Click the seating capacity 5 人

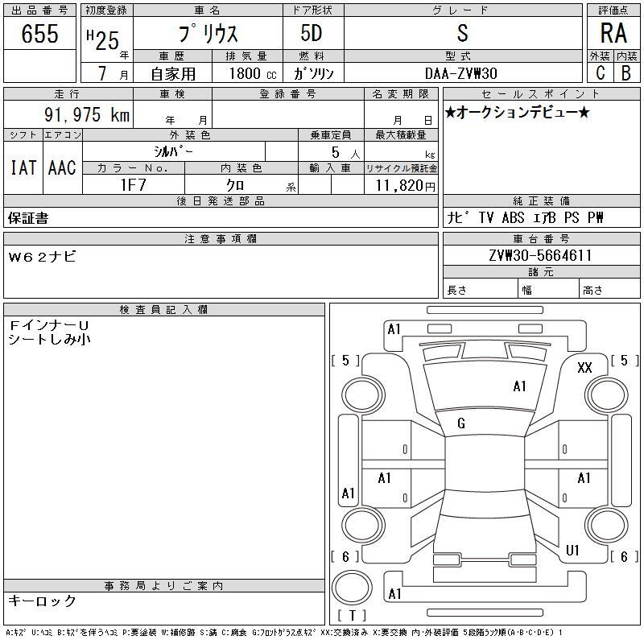(345, 153)
